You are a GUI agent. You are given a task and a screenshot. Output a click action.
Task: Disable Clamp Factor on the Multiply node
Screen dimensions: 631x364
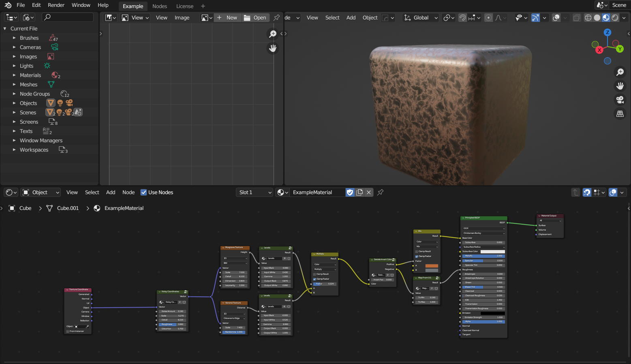point(314,279)
